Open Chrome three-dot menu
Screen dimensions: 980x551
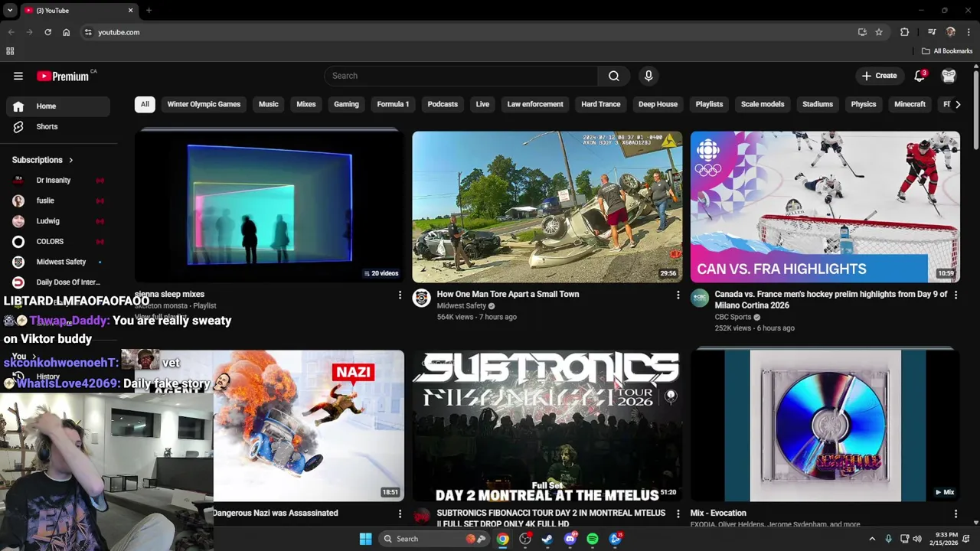coord(969,32)
